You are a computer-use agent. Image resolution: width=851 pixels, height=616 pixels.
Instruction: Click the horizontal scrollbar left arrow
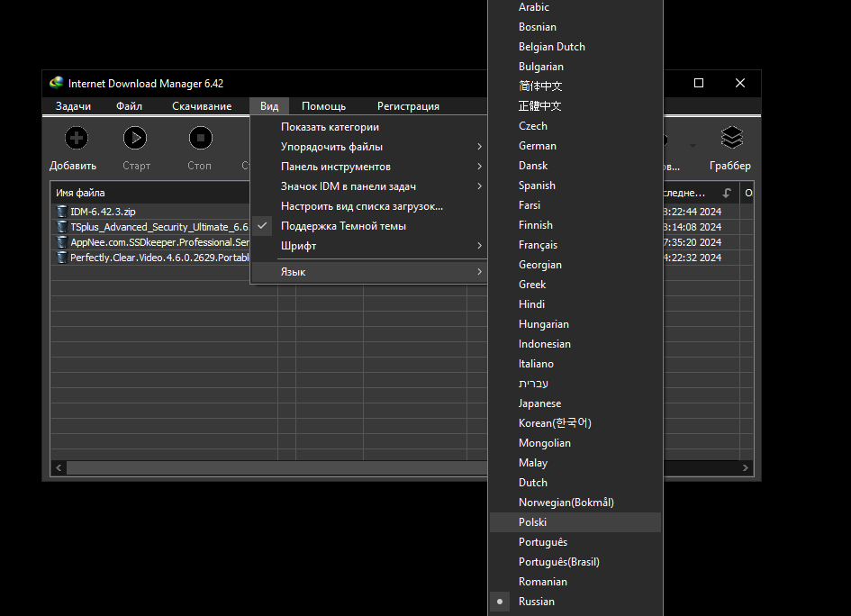(x=59, y=467)
